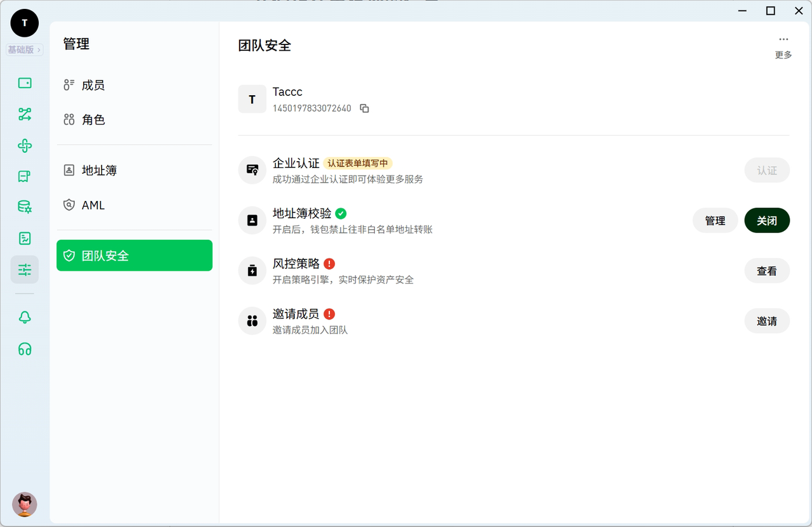Open the receipt icon in sidebar
Screen dimensions: 812x527
coord(25,176)
